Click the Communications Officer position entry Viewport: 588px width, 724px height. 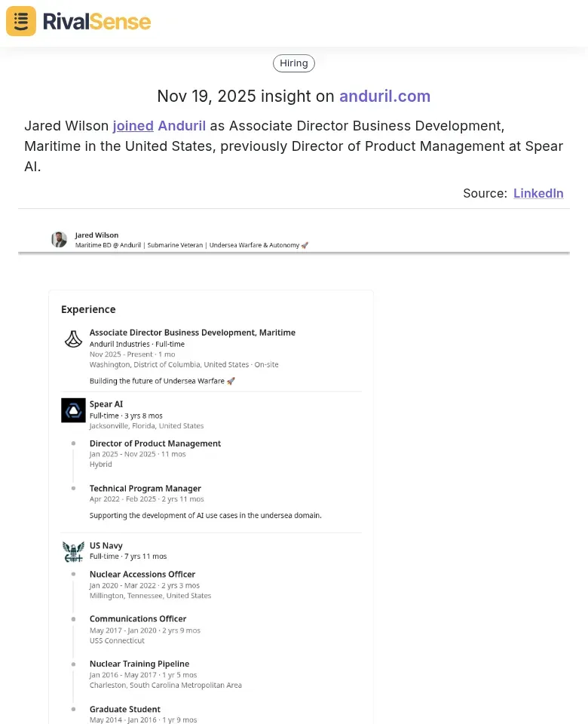click(138, 618)
